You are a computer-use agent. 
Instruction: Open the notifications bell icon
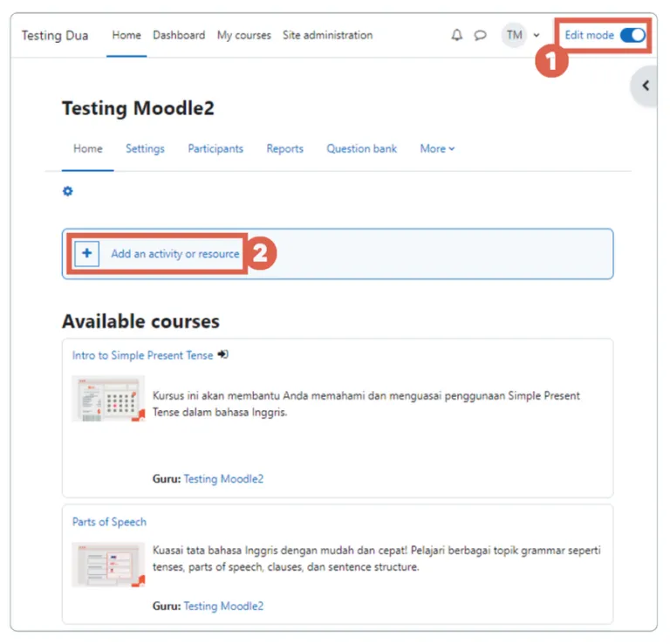point(457,35)
